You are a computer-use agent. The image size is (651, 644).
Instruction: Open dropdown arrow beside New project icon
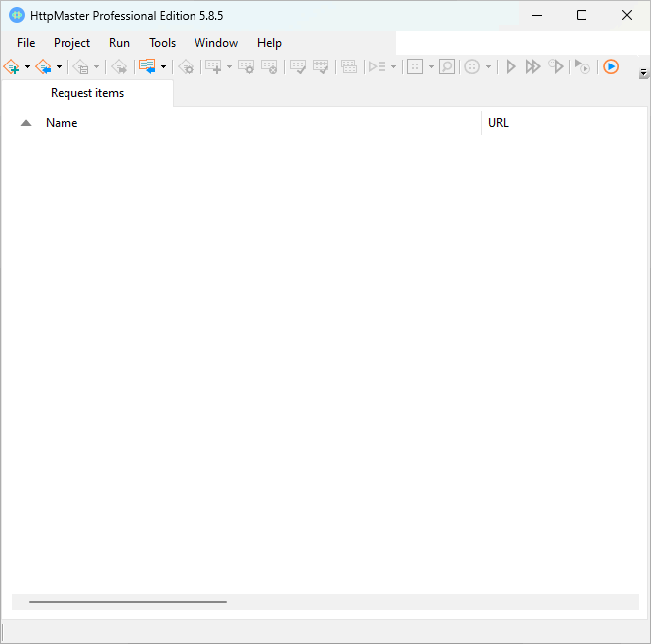coord(28,67)
